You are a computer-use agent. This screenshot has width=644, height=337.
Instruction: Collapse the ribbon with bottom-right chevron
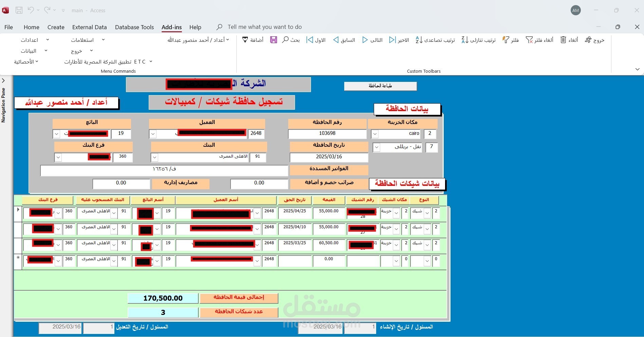pos(637,69)
